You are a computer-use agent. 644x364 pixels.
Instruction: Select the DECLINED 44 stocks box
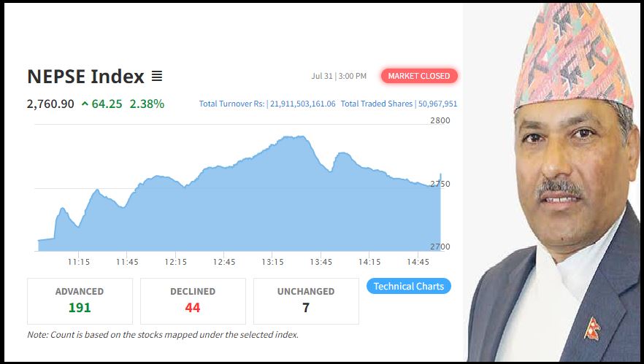193,301
